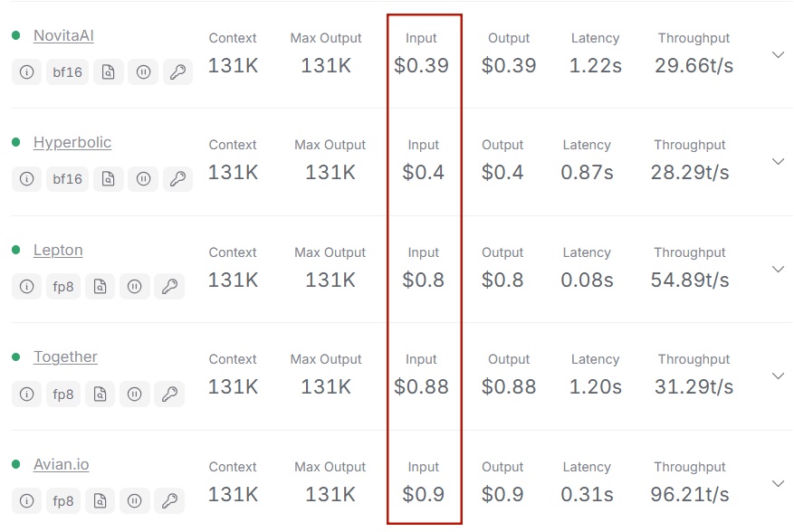This screenshot has height=532, width=794.
Task: Open the Hyperbolic provider link
Action: [x=72, y=142]
